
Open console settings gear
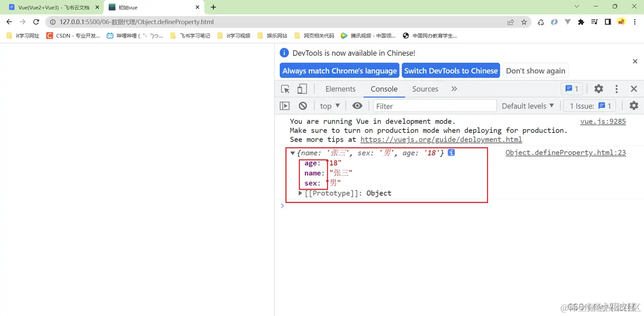click(634, 106)
